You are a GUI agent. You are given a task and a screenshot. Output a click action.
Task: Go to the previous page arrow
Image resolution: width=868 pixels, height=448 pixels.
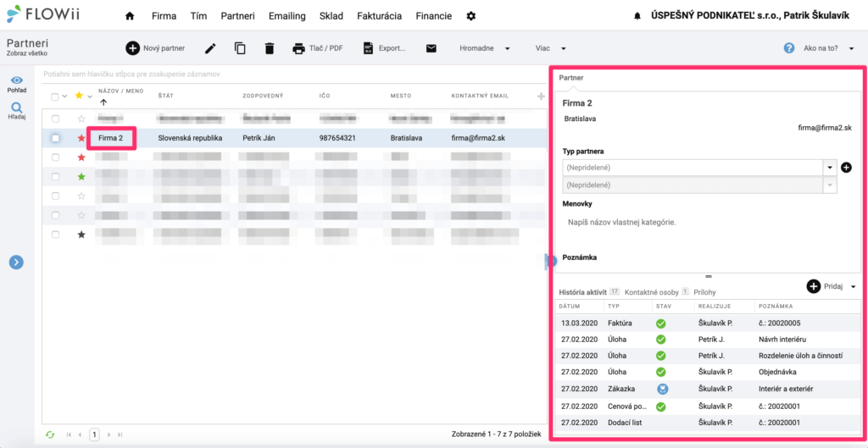[80, 434]
